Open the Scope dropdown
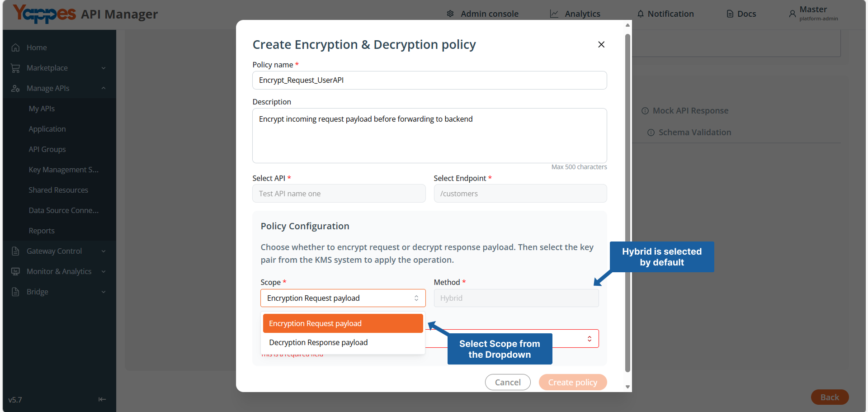868x412 pixels. (x=343, y=298)
